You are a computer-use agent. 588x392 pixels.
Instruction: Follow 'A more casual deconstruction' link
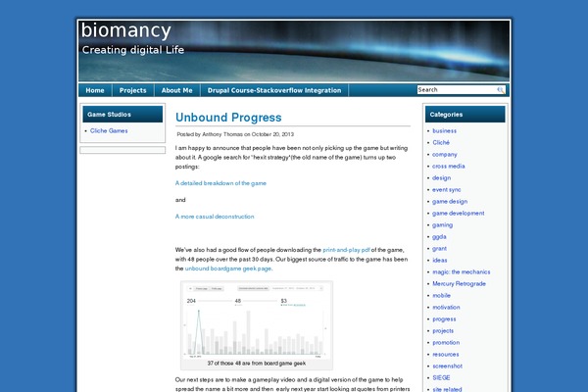pos(215,217)
